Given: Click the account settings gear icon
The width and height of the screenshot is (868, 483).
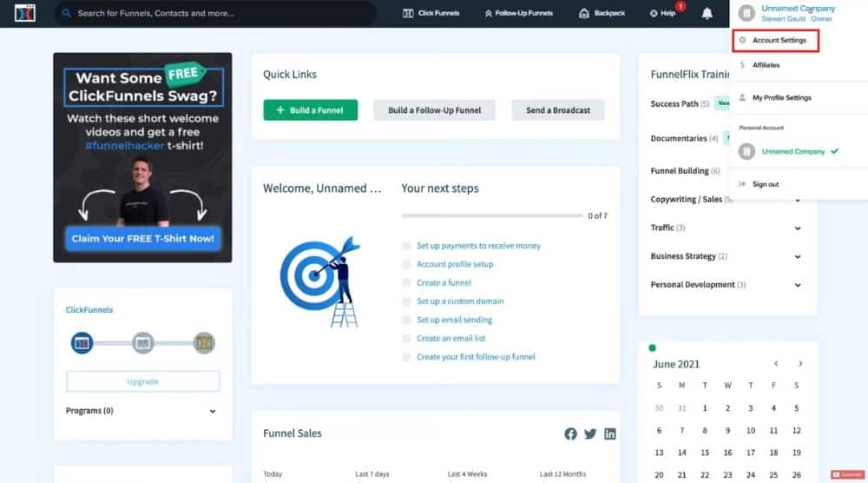Looking at the screenshot, I should (x=742, y=40).
